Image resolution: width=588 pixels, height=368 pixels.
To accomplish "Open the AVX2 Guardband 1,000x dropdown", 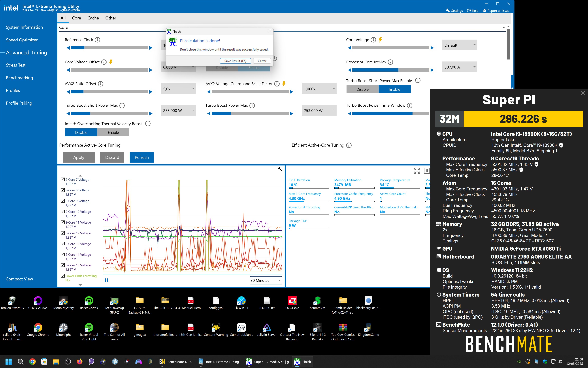I will (319, 89).
